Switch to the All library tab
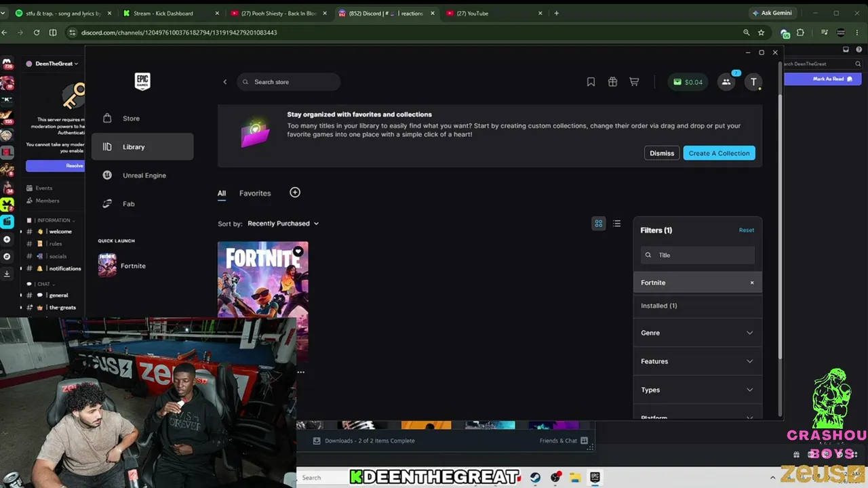The width and height of the screenshot is (868, 488). click(222, 193)
